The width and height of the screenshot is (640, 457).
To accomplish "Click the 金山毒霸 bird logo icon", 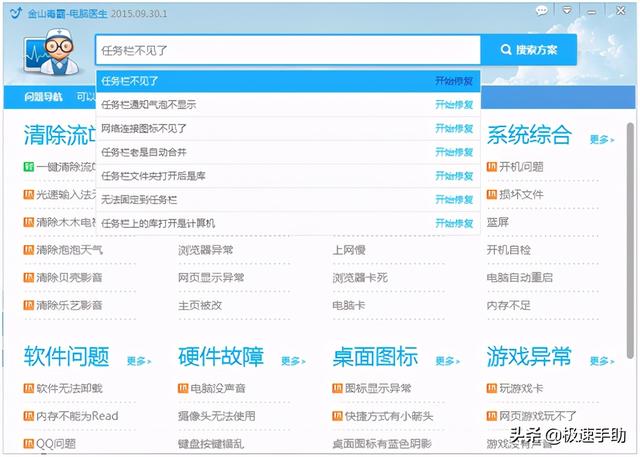I will (x=16, y=13).
